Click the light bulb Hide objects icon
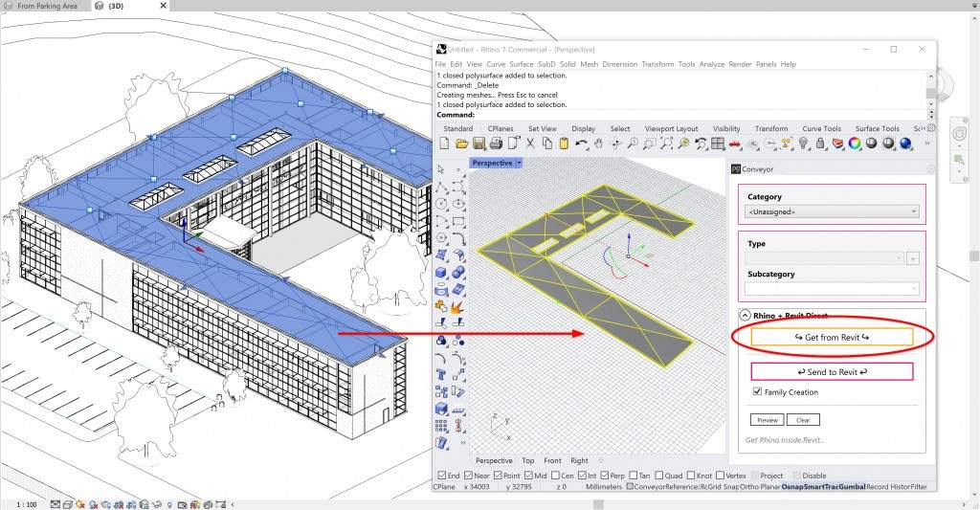980x510 pixels. [804, 144]
